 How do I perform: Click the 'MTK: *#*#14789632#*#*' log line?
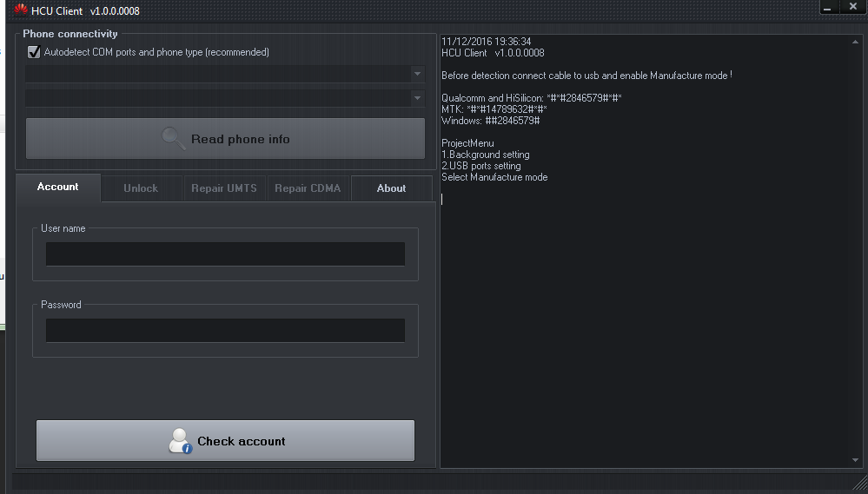(x=494, y=109)
